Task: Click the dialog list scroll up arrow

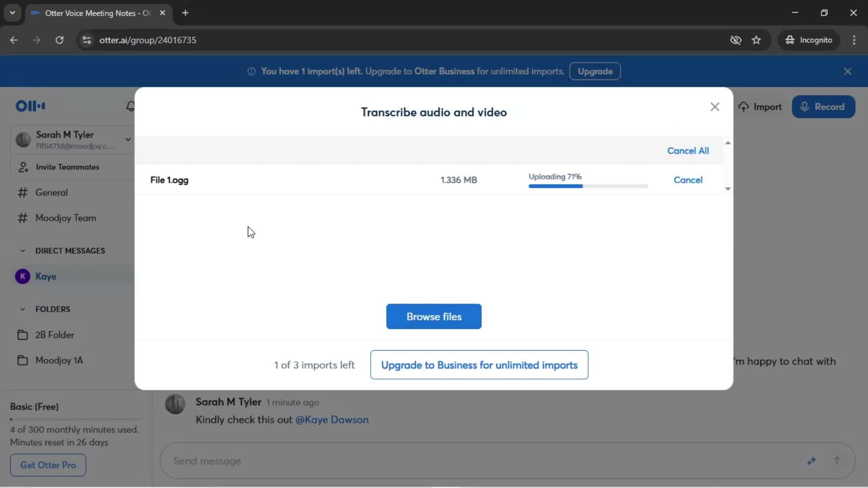Action: tap(728, 143)
